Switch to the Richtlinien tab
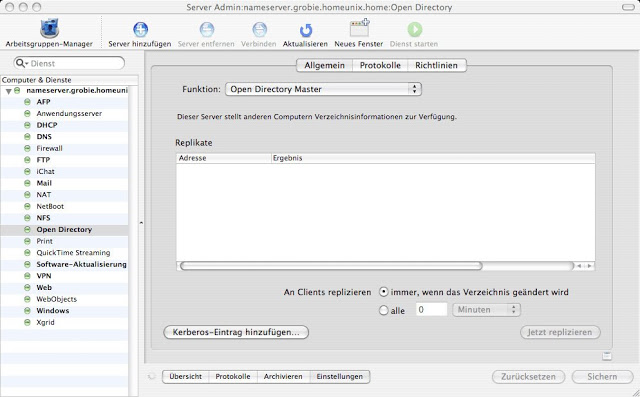The image size is (640, 397). click(436, 65)
